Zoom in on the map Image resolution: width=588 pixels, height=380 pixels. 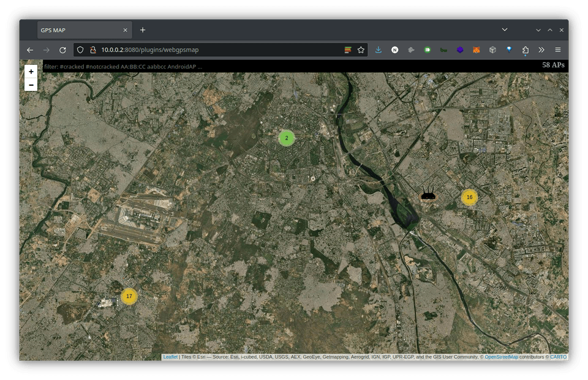pyautogui.click(x=31, y=72)
